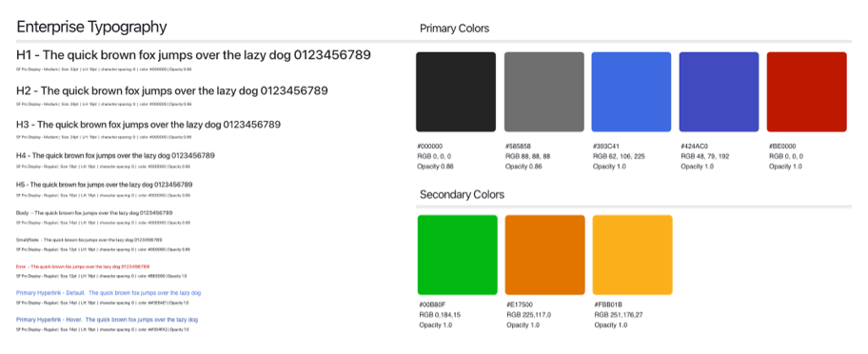Click the RGB 0,184,15 value
Screen dimensions: 868x354
(x=440, y=315)
